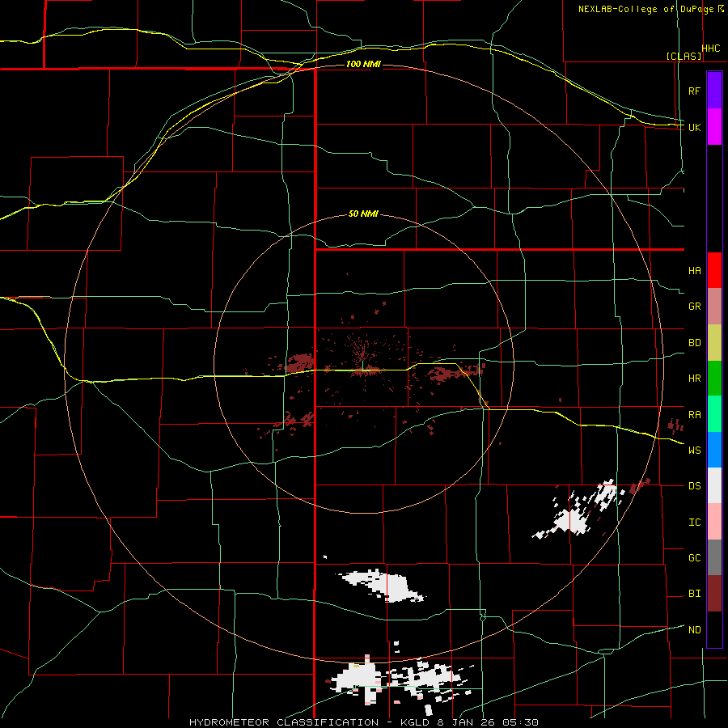Click the BD legend label
The height and width of the screenshot is (728, 728).
(694, 343)
